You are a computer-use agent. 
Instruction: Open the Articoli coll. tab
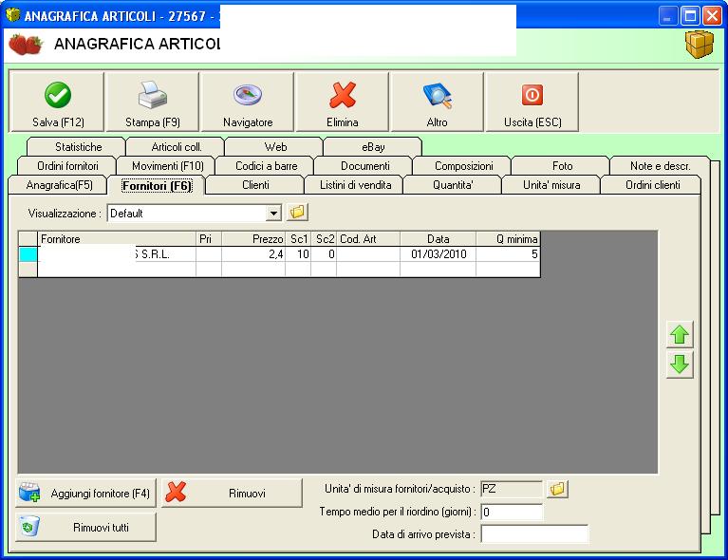(177, 147)
